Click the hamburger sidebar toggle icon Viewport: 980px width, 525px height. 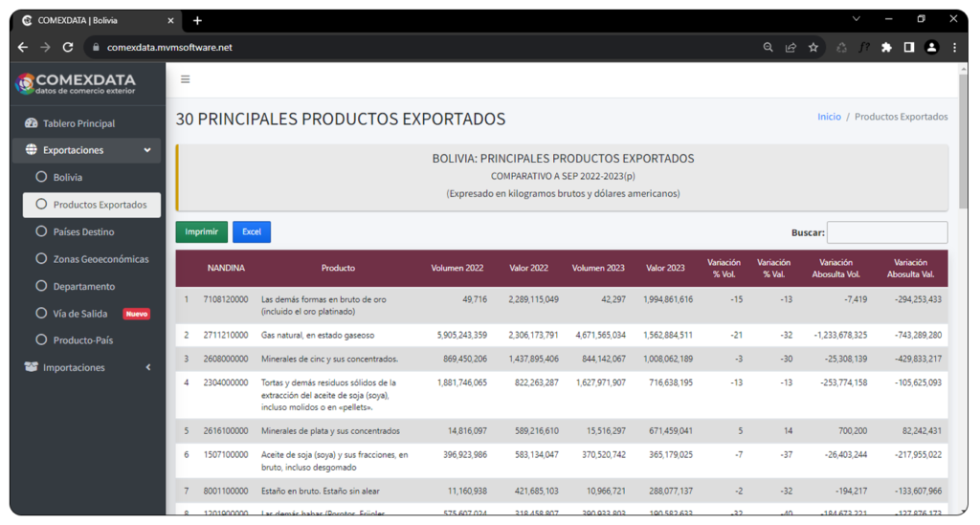coord(185,79)
